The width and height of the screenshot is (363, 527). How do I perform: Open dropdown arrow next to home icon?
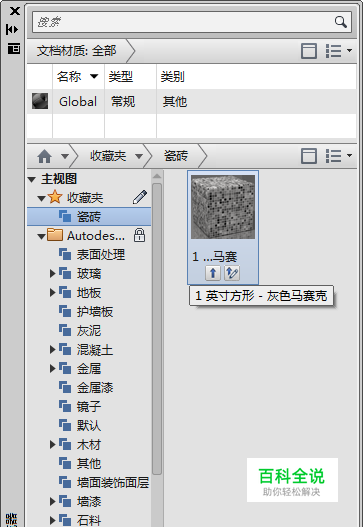65,156
